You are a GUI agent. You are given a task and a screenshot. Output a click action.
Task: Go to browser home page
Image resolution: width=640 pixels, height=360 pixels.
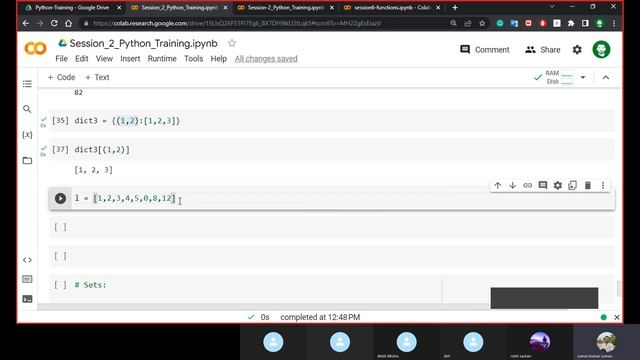click(68, 23)
